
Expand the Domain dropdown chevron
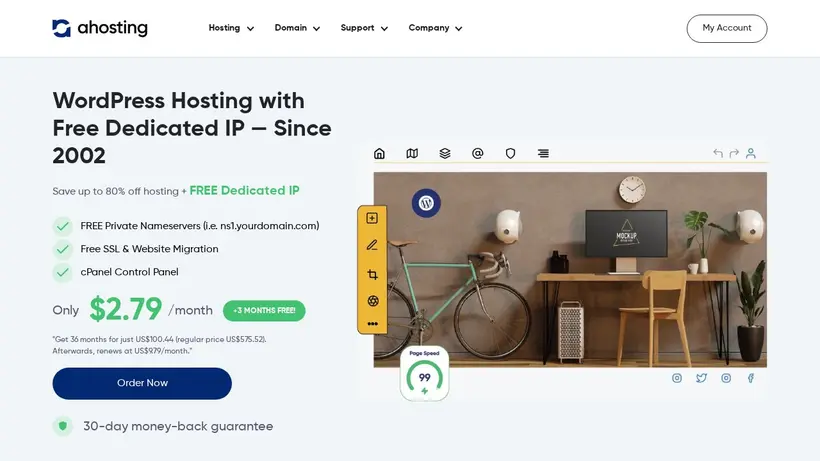(316, 29)
